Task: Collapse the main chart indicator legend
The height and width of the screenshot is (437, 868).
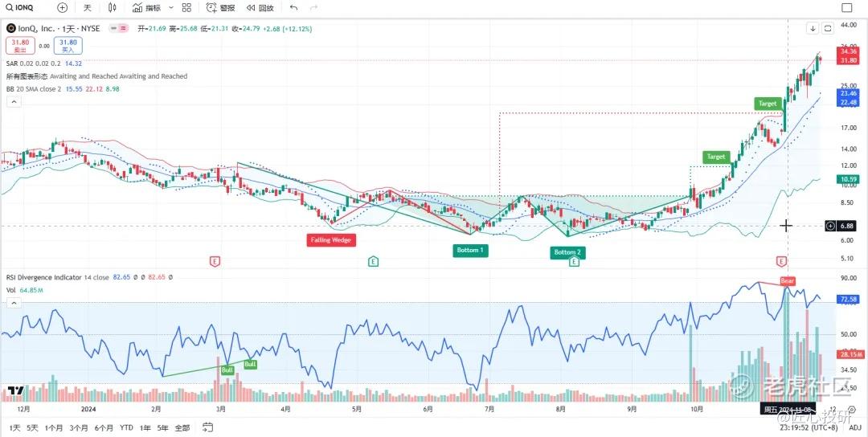Action: point(14,102)
